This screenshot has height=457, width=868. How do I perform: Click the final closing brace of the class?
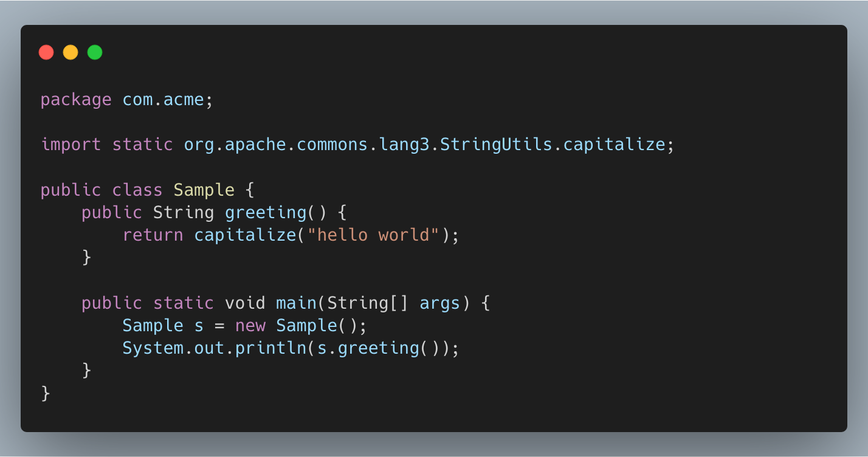pyautogui.click(x=46, y=393)
